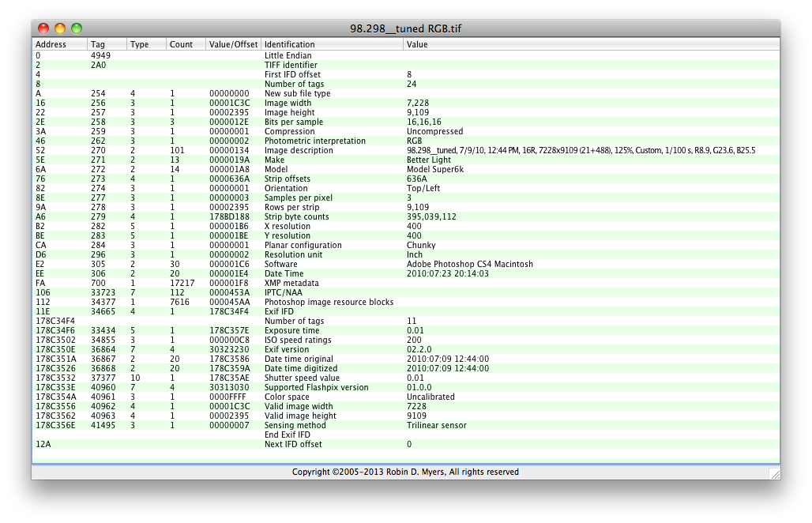The height and width of the screenshot is (523, 812).
Task: Select the Software row listing Adobe Photoshop CS4
Action: click(316, 264)
